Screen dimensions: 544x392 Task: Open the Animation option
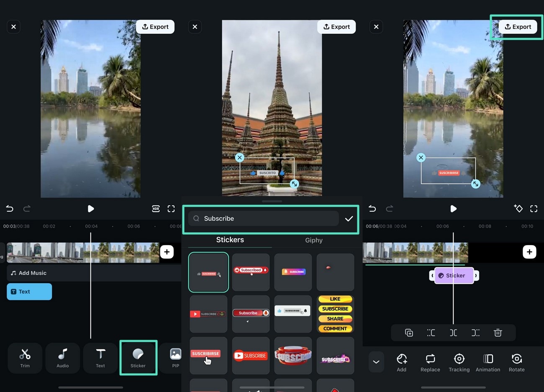tap(488, 363)
